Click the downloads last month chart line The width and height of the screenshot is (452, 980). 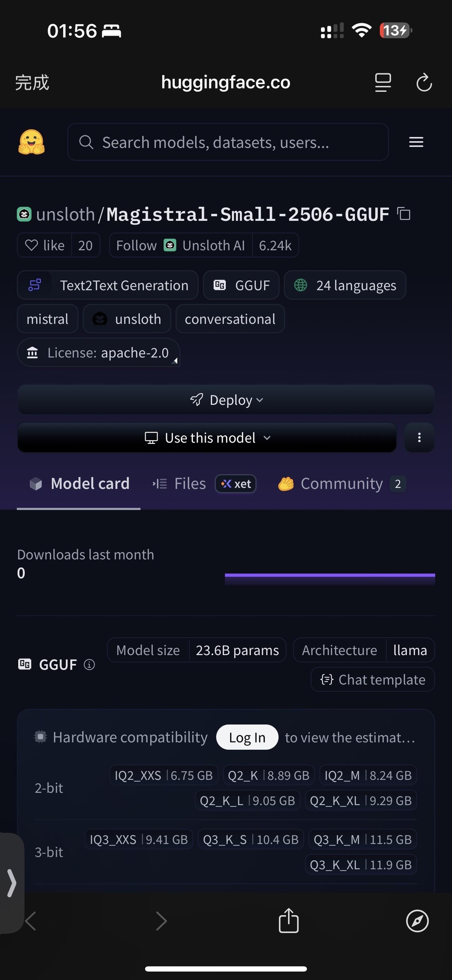tap(329, 575)
